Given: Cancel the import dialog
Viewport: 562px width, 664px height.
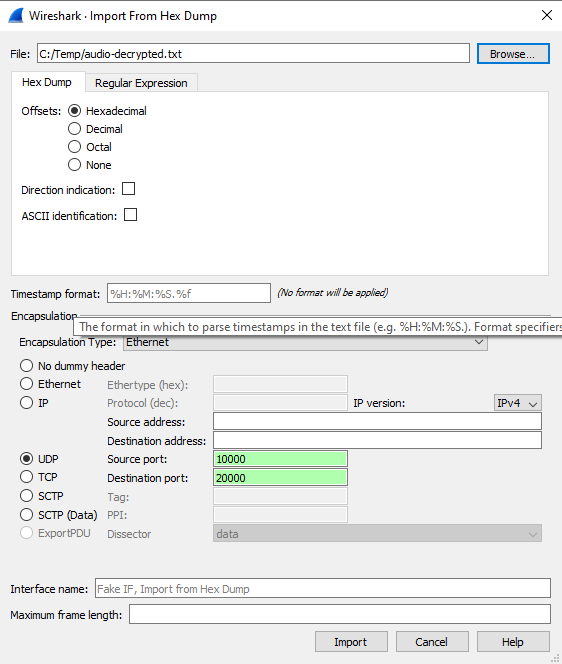Looking at the screenshot, I should point(432,642).
